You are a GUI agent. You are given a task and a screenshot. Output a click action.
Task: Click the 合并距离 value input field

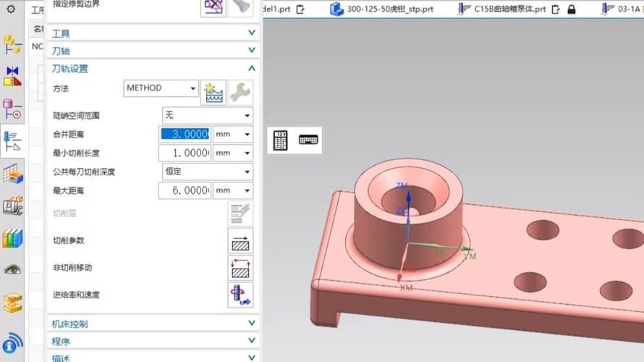(x=185, y=134)
